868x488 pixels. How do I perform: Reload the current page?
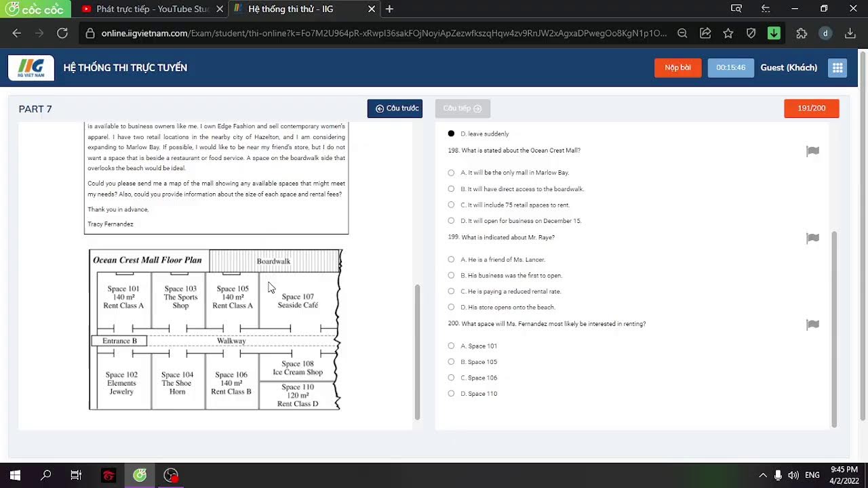tap(62, 33)
